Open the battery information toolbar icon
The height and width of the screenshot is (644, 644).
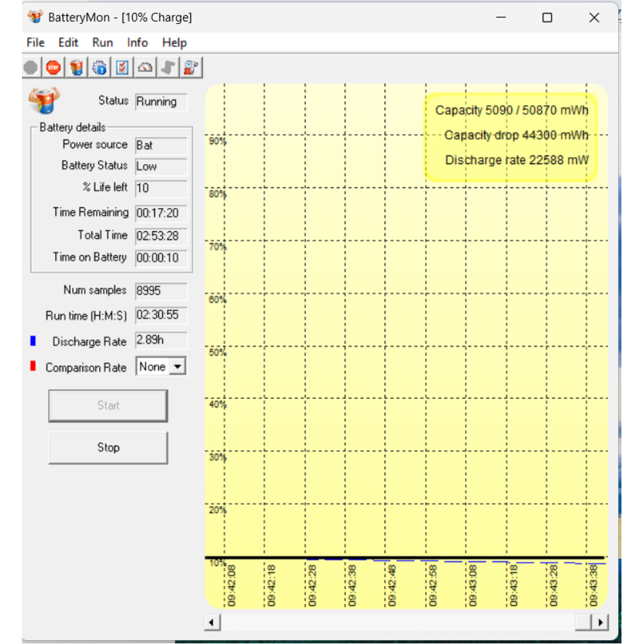tap(77, 68)
